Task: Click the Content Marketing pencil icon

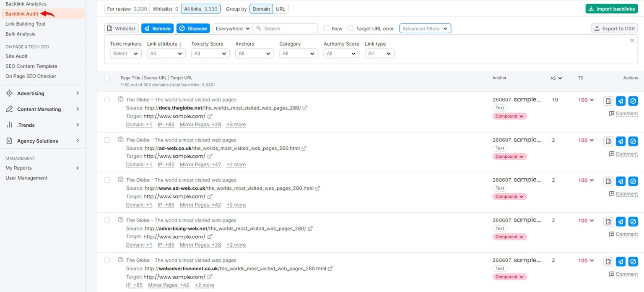Action: 9,109
